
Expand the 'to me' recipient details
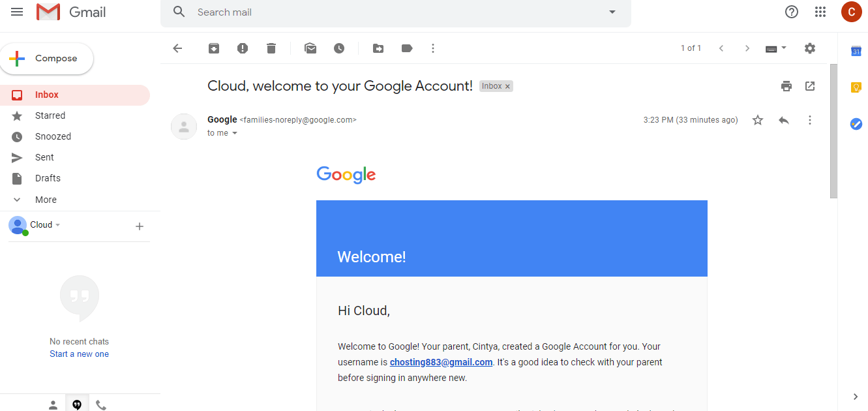[235, 133]
